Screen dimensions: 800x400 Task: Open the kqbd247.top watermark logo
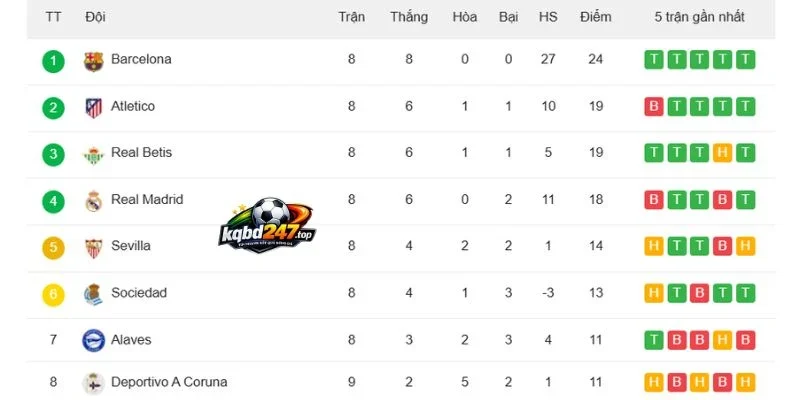267,225
